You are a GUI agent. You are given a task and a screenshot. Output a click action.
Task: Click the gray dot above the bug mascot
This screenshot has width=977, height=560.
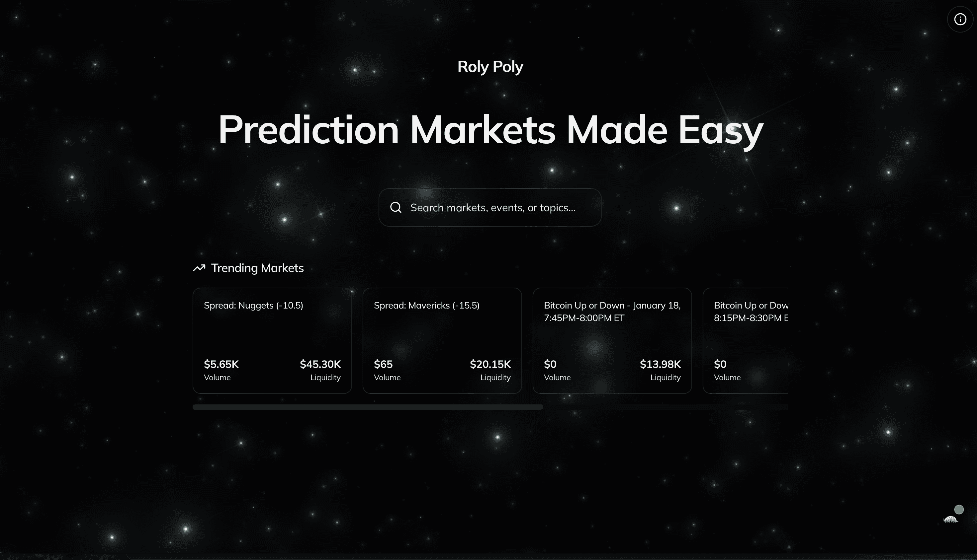[x=959, y=510]
